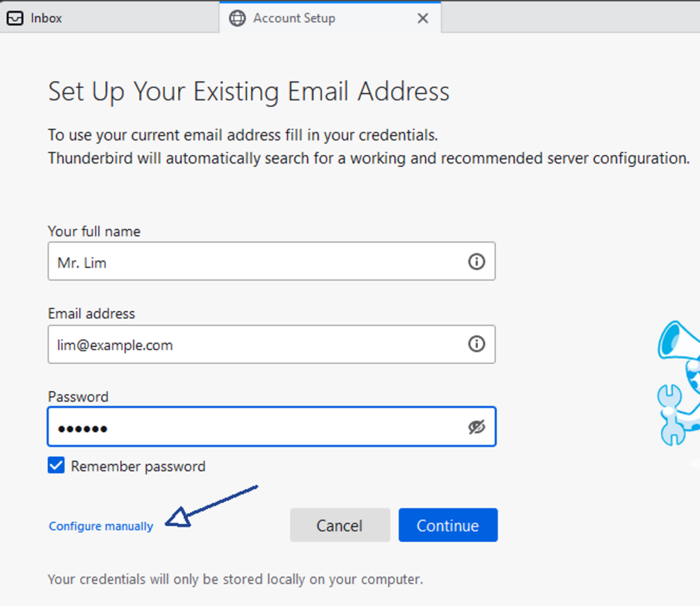Click the "Email address" field label
This screenshot has height=606, width=700.
[92, 314]
